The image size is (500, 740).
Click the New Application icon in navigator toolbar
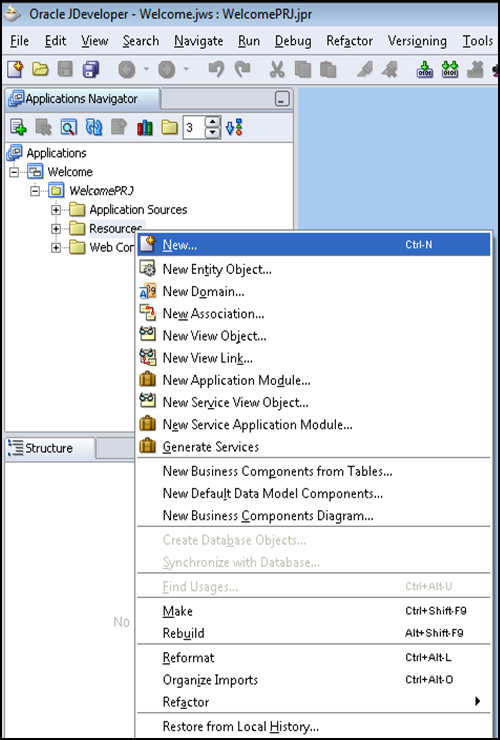point(18,127)
